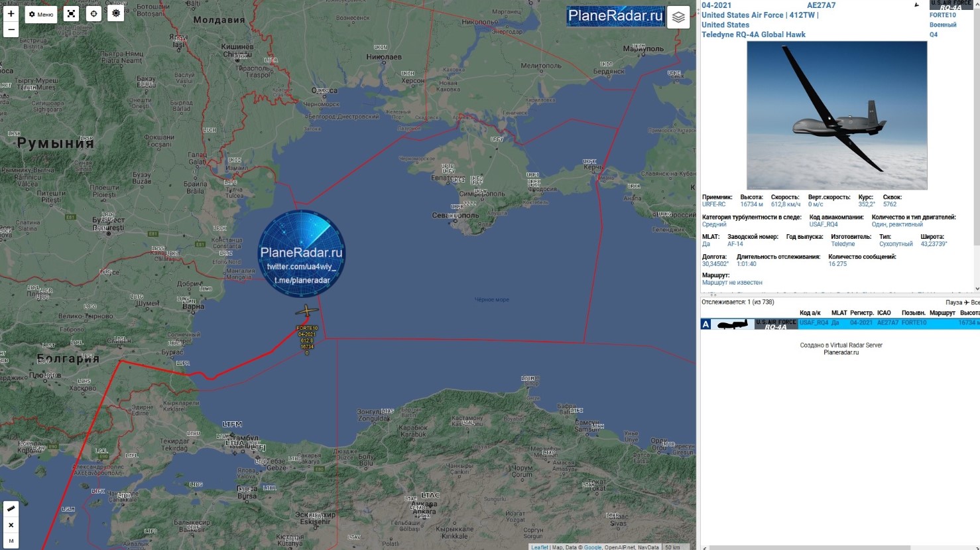Click the A category badge in list row
The width and height of the screenshot is (980, 550).
point(705,324)
